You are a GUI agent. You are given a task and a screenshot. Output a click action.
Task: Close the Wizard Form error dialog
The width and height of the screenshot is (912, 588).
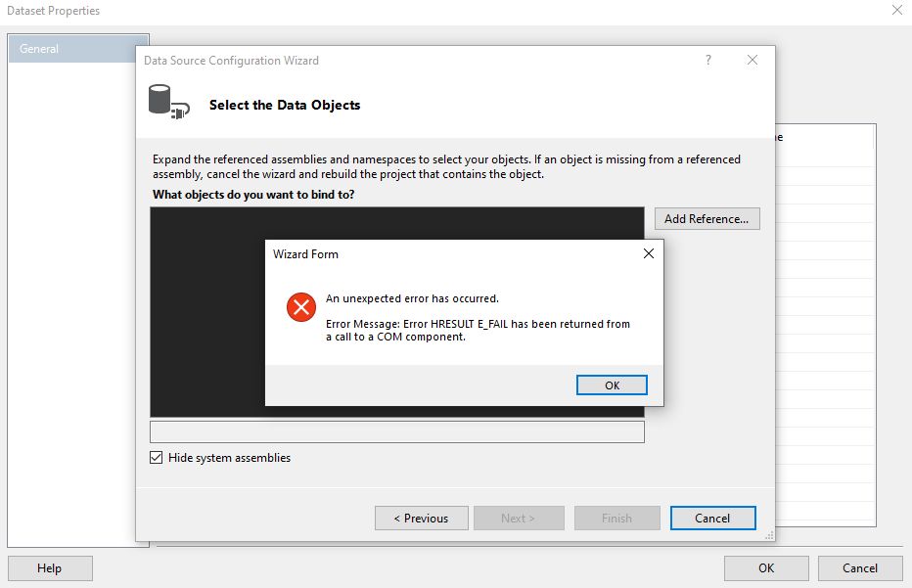tap(649, 253)
